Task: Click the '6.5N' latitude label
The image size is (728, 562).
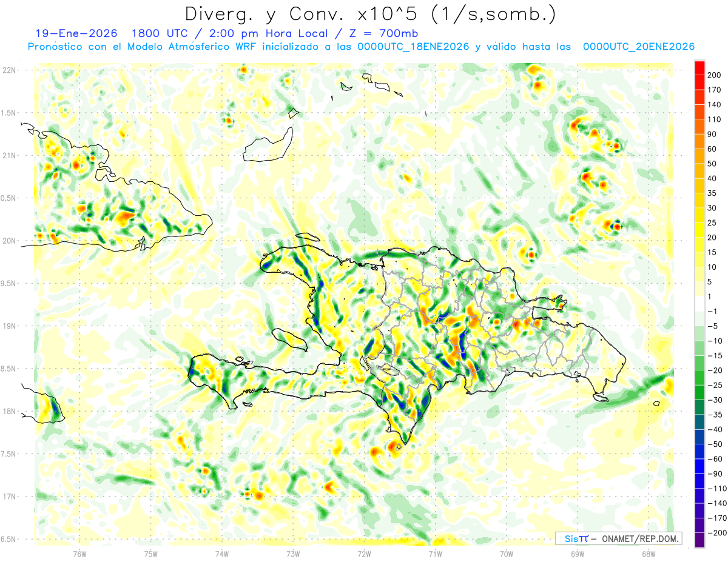Action: tap(9, 539)
